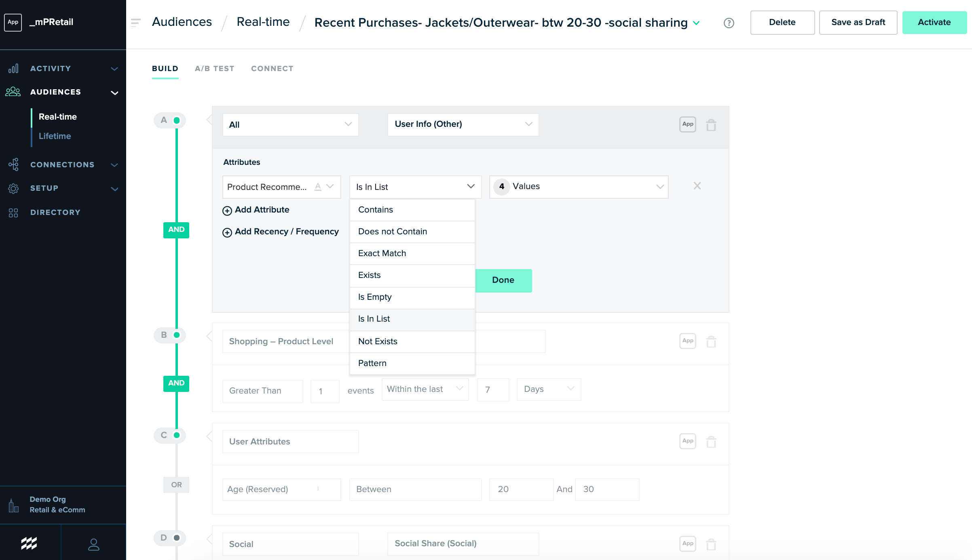Click the App badge on criteria B

pos(687,341)
